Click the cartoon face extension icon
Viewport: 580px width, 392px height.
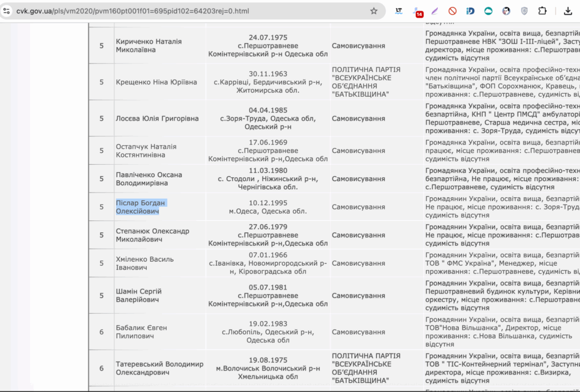[506, 11]
